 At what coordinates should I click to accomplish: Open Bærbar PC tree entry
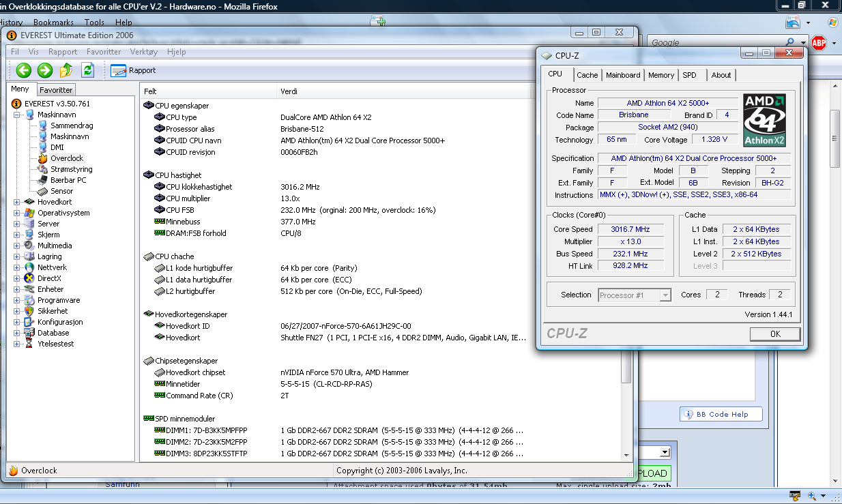coord(68,180)
